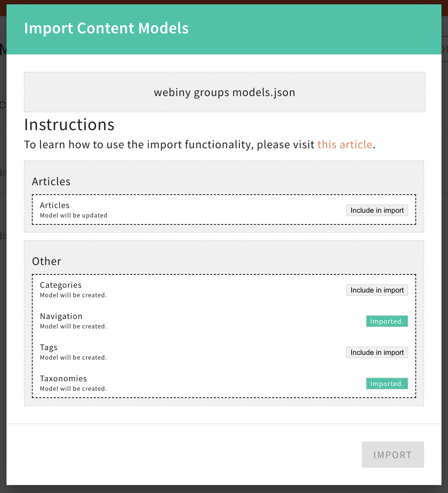Click the Instructions heading
The width and height of the screenshot is (448, 493).
(69, 124)
